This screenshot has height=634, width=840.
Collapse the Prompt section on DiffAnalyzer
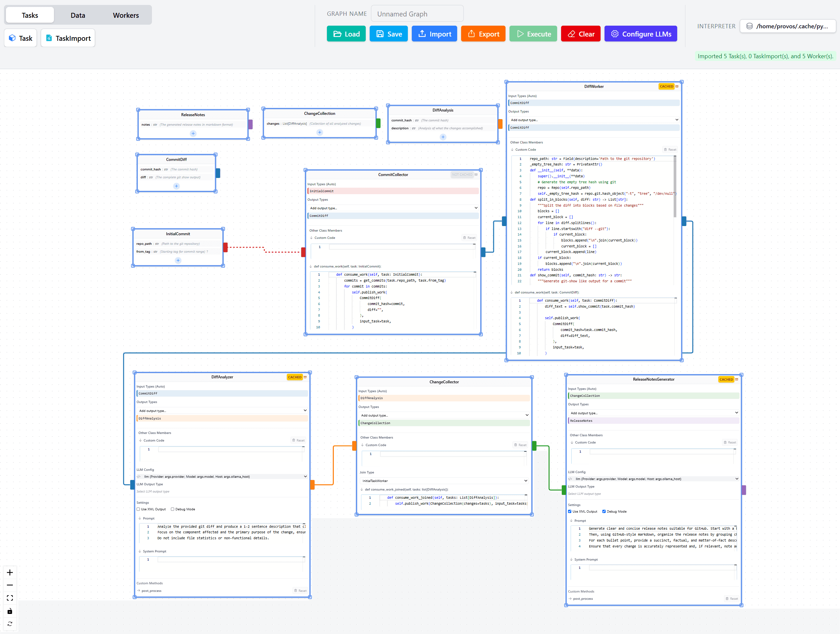[140, 518]
